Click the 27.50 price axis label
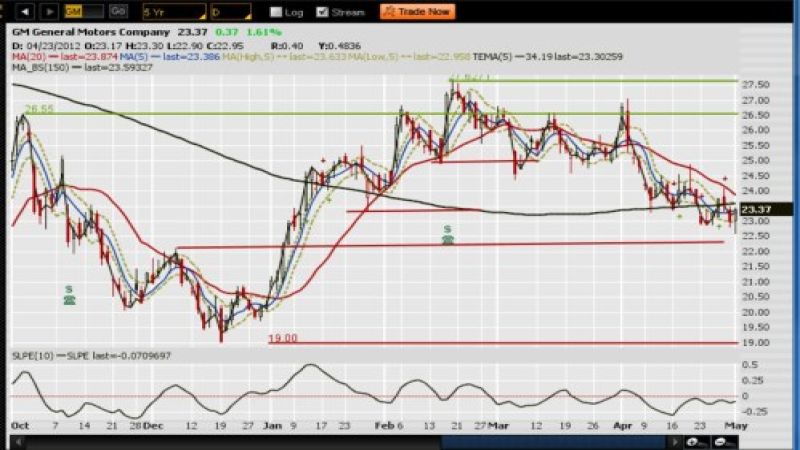The image size is (800, 450). click(x=756, y=85)
